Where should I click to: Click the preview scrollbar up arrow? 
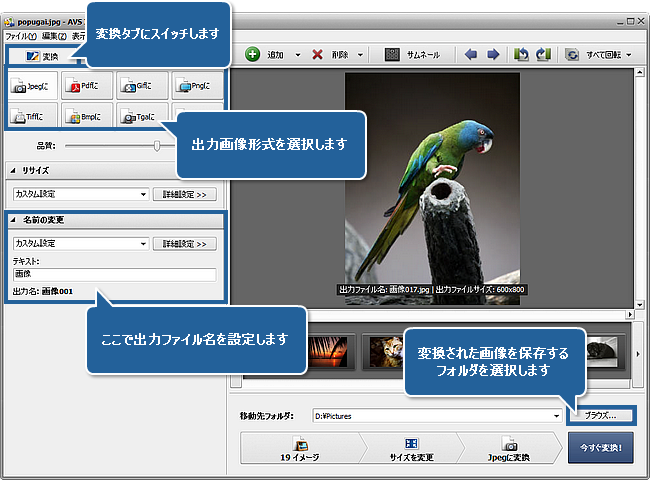coord(639,73)
